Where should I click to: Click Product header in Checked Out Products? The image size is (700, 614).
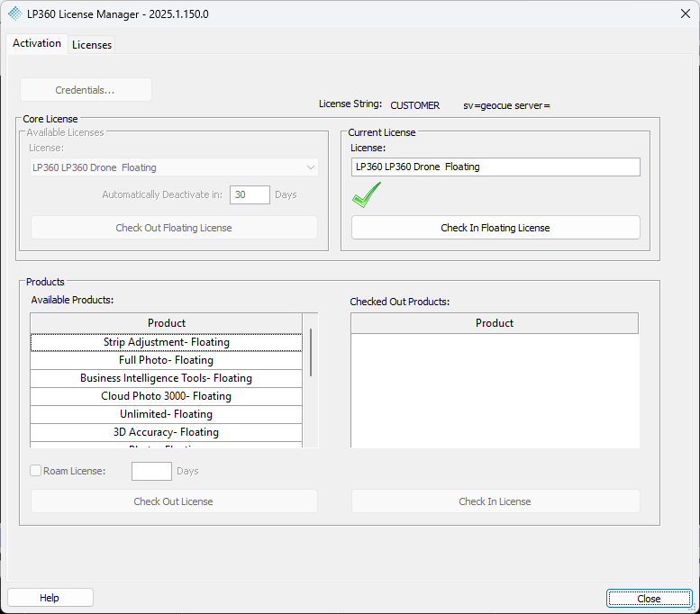click(x=495, y=323)
